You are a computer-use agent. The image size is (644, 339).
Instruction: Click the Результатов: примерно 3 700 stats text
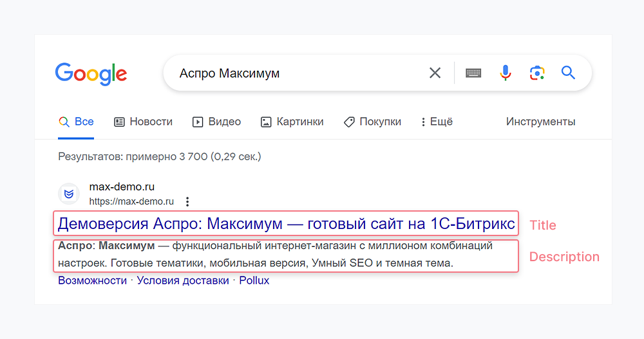(159, 157)
